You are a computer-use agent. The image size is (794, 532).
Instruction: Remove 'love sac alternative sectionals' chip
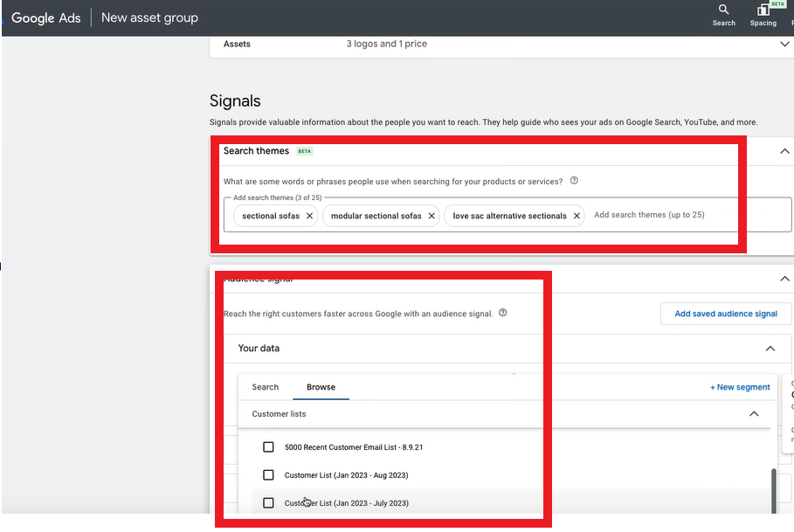(577, 216)
